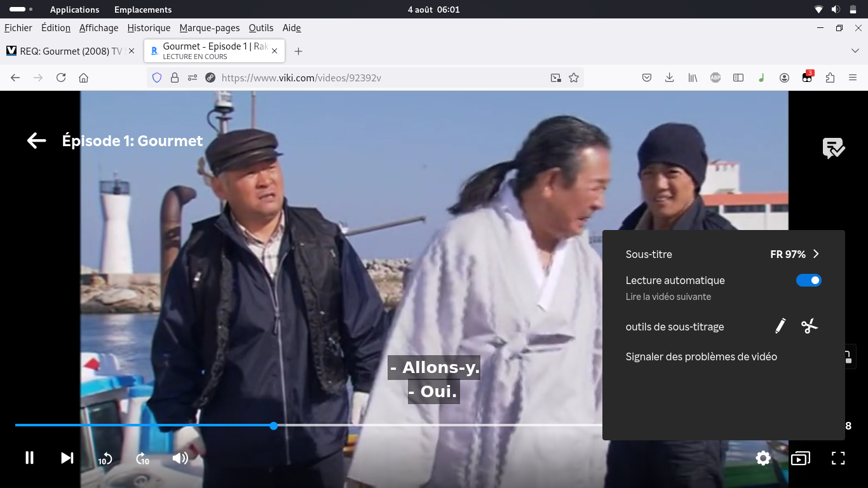Open the segment timer scissors tool

[x=810, y=326]
